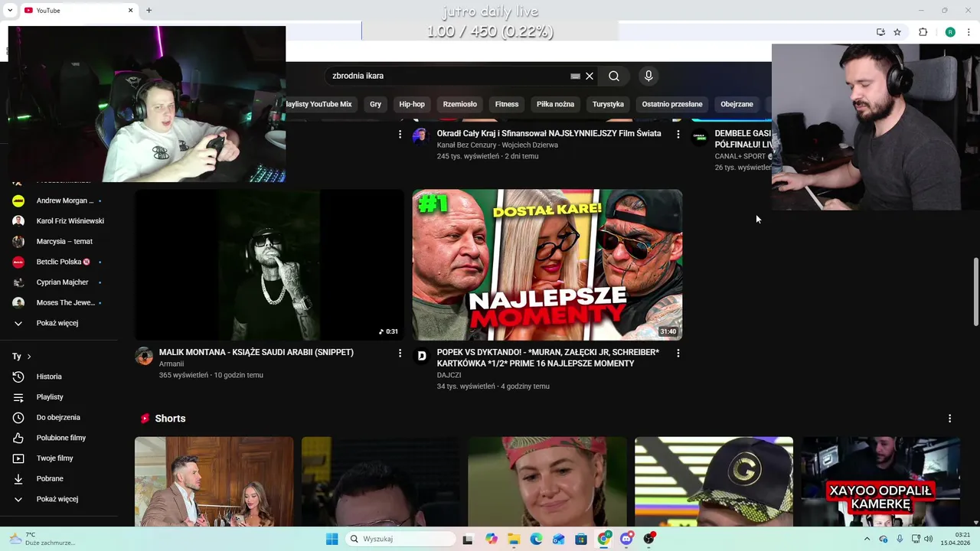Open Twoje filmy in the sidebar

click(x=59, y=458)
